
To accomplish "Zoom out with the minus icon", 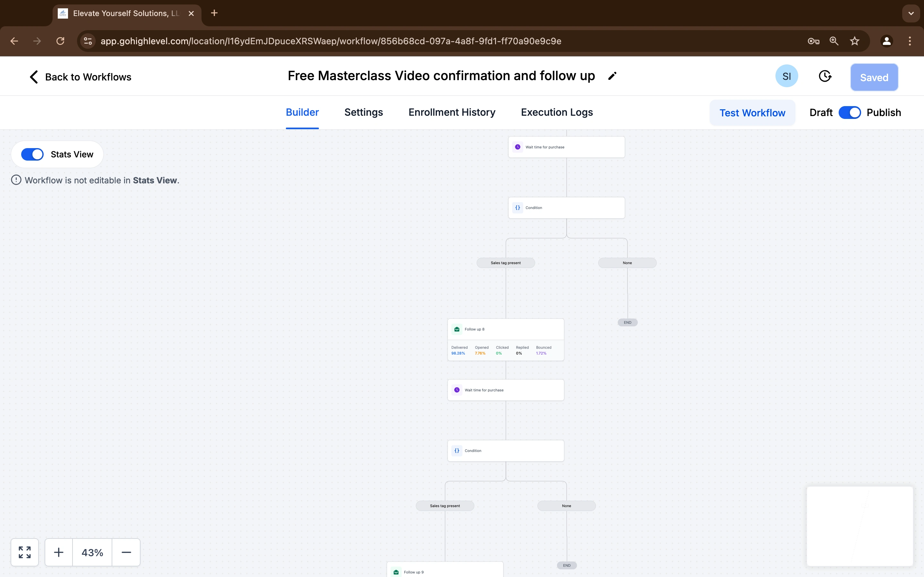I will [126, 552].
